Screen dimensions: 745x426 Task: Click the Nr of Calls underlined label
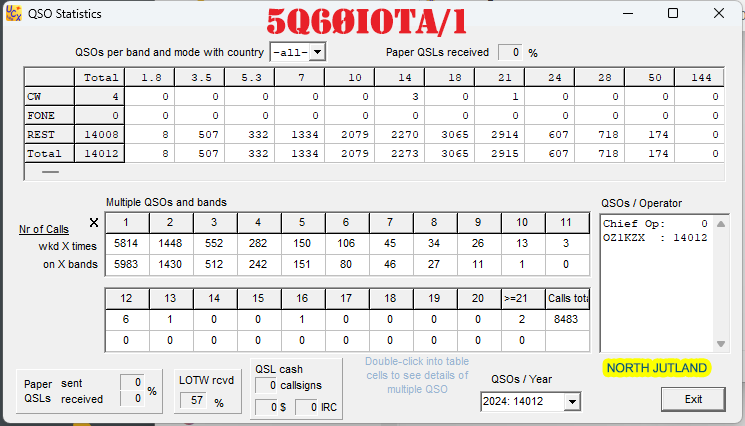(44, 229)
